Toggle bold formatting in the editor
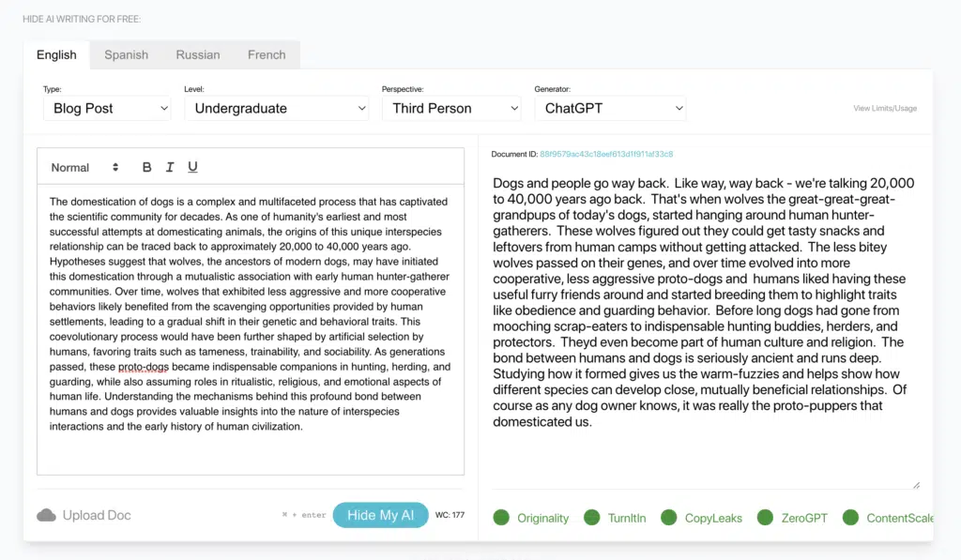The width and height of the screenshot is (961, 560). pyautogui.click(x=146, y=167)
